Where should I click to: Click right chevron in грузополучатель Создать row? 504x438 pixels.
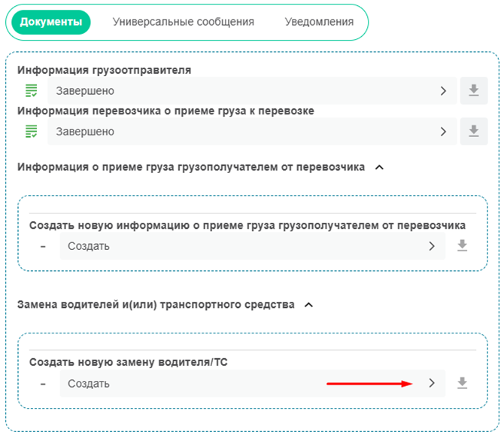click(432, 246)
